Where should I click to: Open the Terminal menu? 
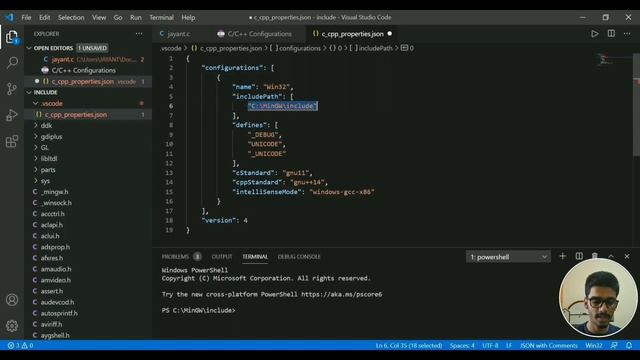161,18
